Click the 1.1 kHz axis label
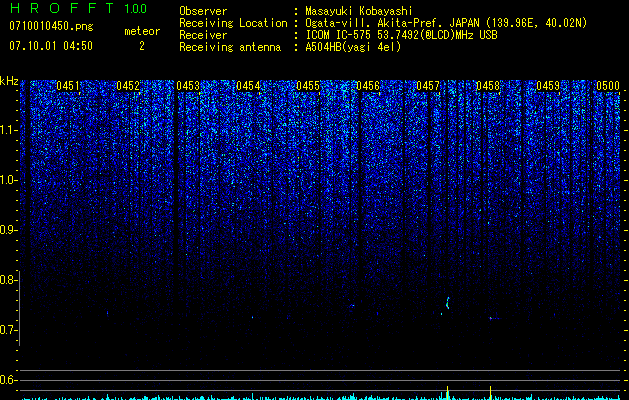629x400 pixels. [x=9, y=130]
